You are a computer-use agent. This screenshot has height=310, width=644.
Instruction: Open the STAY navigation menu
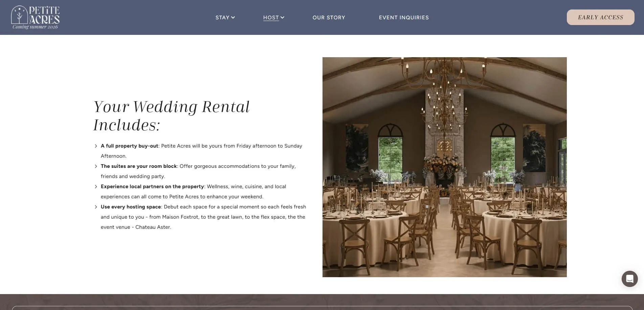(x=222, y=18)
